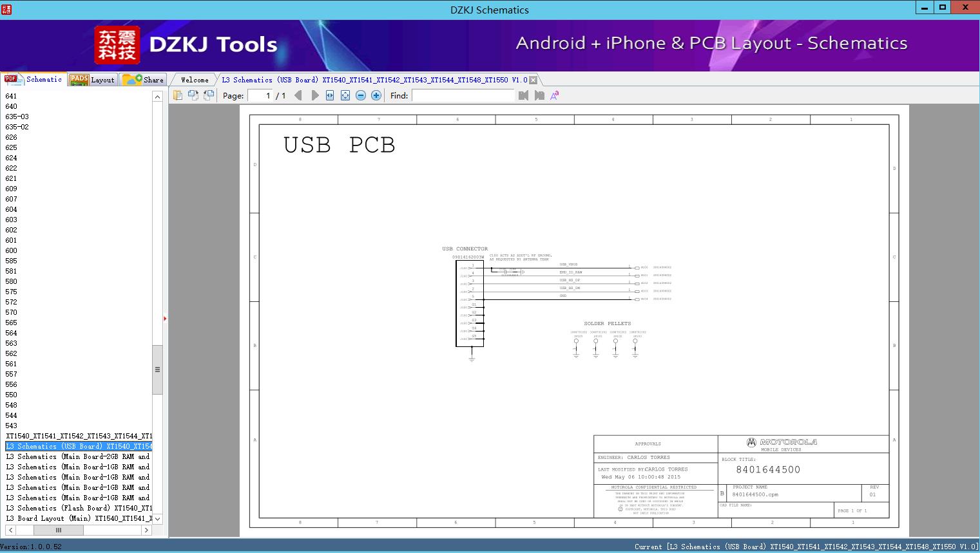Advance to next page with forward arrow
Viewport: 980px width, 553px height.
(314, 95)
